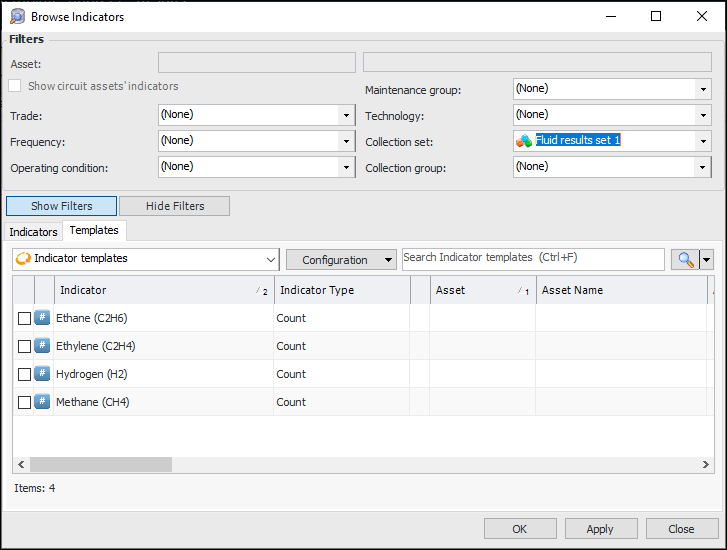Click the # icon beside Ethylene (C2H4)
Viewport: 727px width, 550px height.
42,346
